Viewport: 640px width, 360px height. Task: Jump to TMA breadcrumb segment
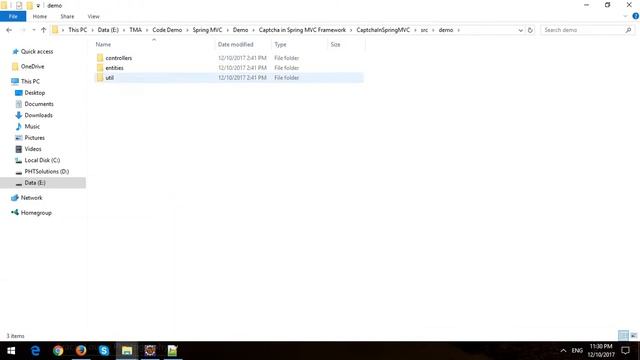point(136,30)
